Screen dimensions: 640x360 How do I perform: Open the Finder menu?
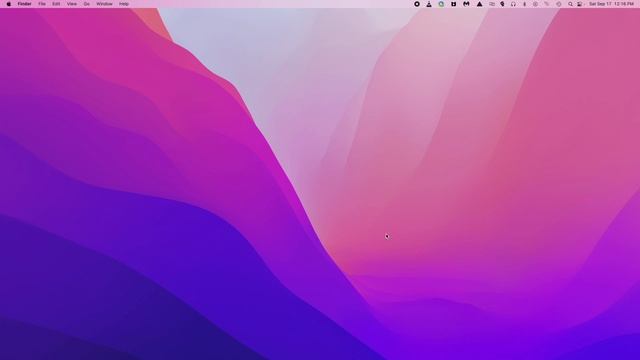(24, 4)
